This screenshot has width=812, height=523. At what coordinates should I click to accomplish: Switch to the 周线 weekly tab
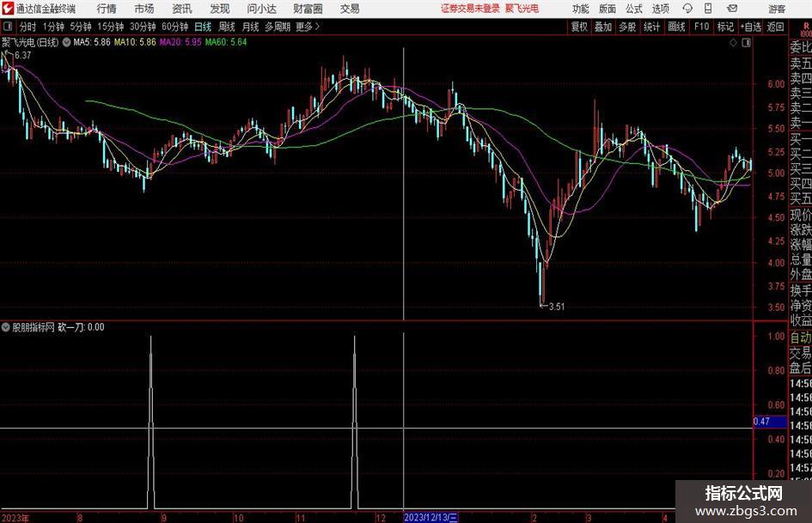coord(227,27)
